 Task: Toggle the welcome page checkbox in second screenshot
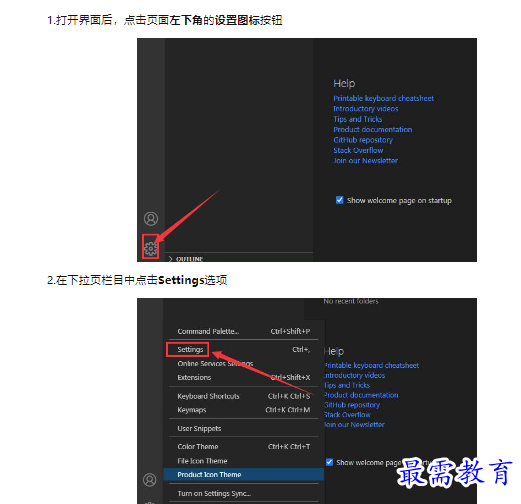tap(329, 462)
